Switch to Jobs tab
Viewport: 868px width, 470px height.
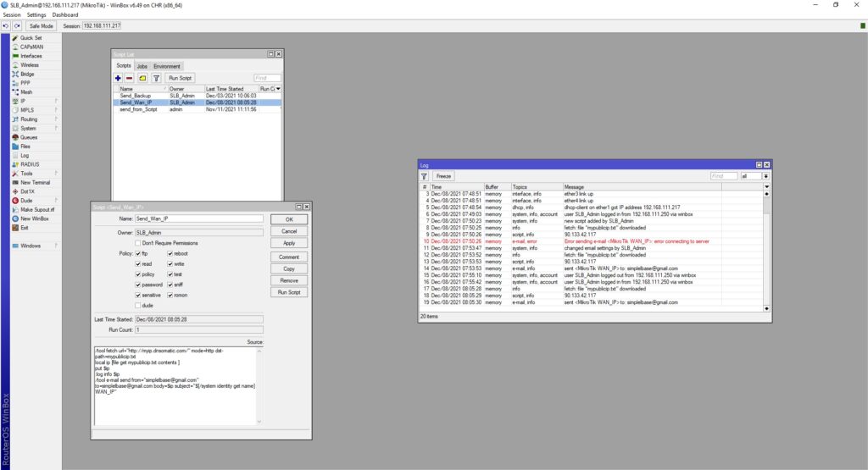142,66
